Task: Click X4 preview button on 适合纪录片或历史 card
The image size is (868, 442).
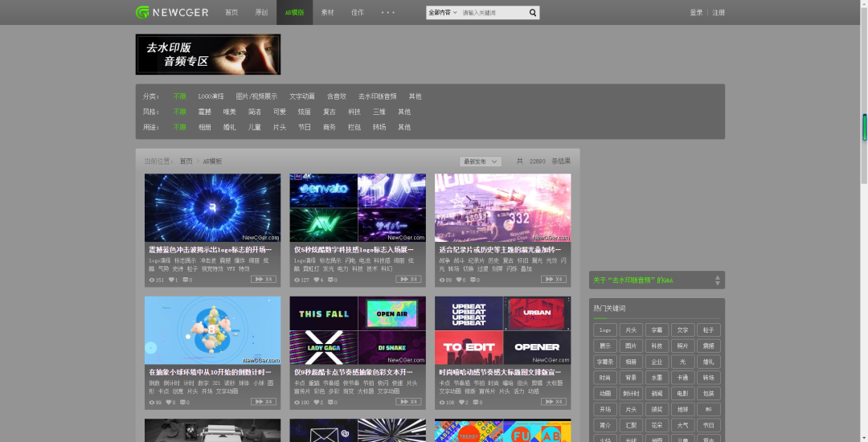Action: (553, 280)
